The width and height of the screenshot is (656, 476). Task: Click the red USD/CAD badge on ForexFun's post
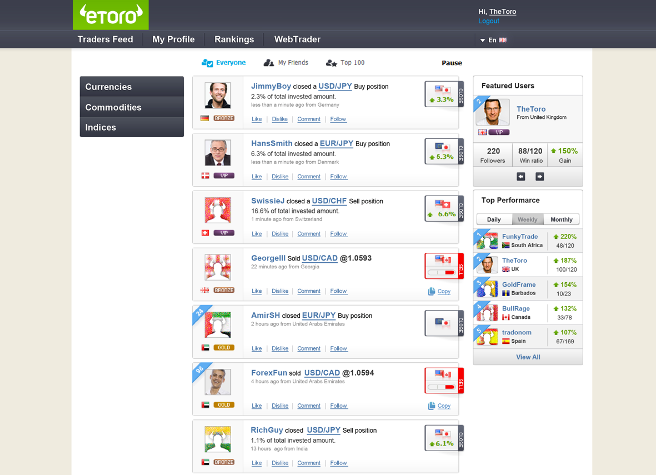[444, 381]
